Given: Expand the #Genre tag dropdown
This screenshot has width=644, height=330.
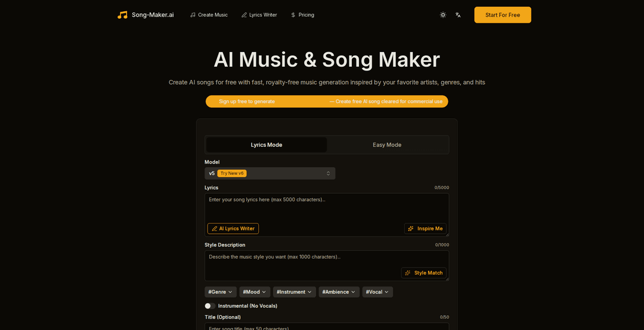Looking at the screenshot, I should click(x=221, y=292).
